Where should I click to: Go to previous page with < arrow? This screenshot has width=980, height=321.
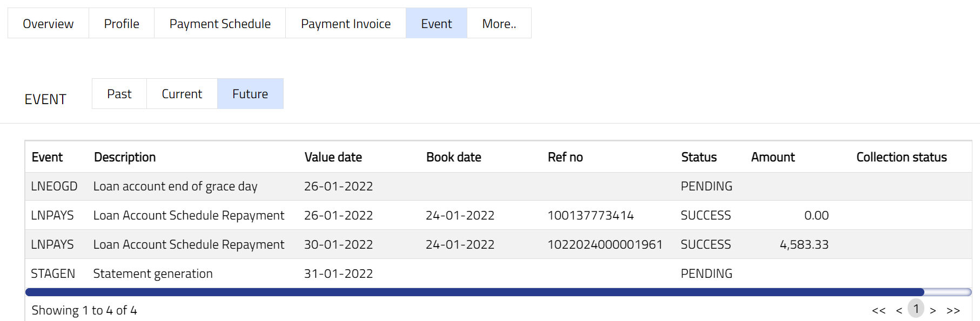click(899, 310)
